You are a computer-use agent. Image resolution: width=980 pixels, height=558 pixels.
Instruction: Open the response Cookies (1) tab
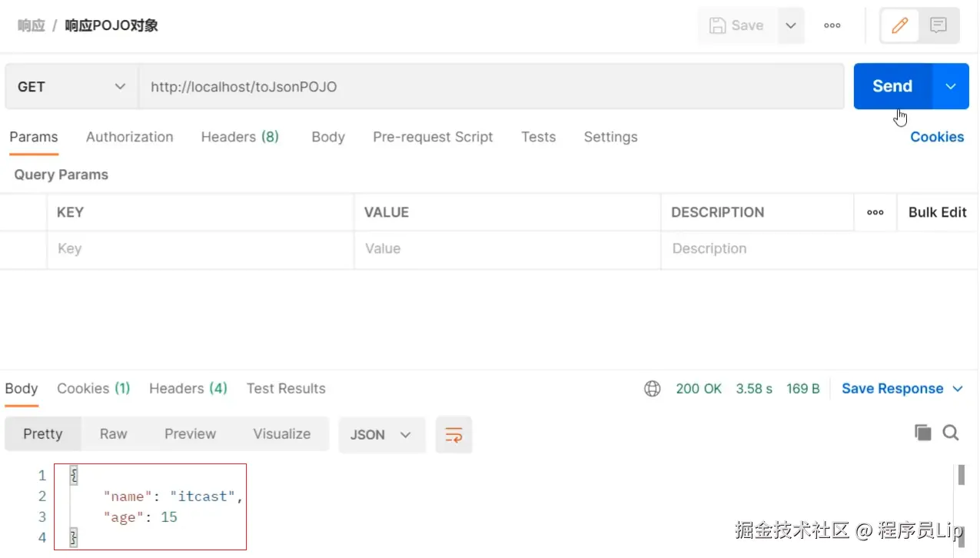94,389
